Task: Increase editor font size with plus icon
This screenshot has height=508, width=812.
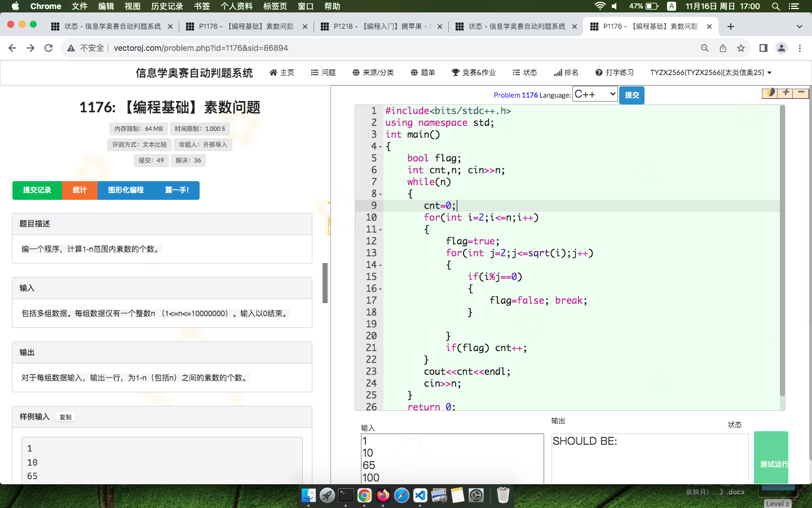Action: [x=785, y=93]
